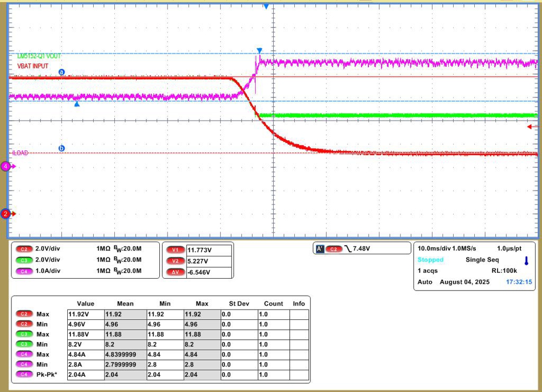Screen dimensions: 542x392
Task: Click the V2 cursor readout badge
Action: (x=175, y=261)
